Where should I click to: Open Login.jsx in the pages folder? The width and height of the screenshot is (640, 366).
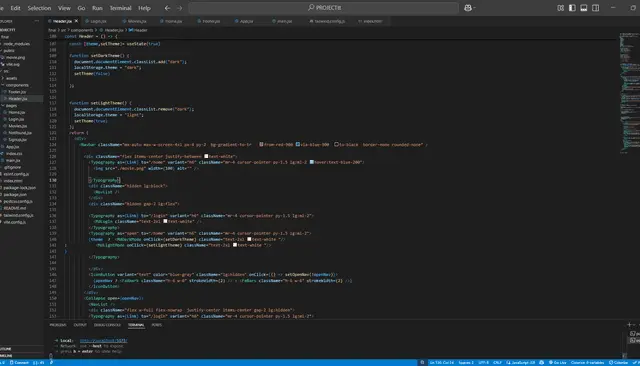click(x=16, y=119)
